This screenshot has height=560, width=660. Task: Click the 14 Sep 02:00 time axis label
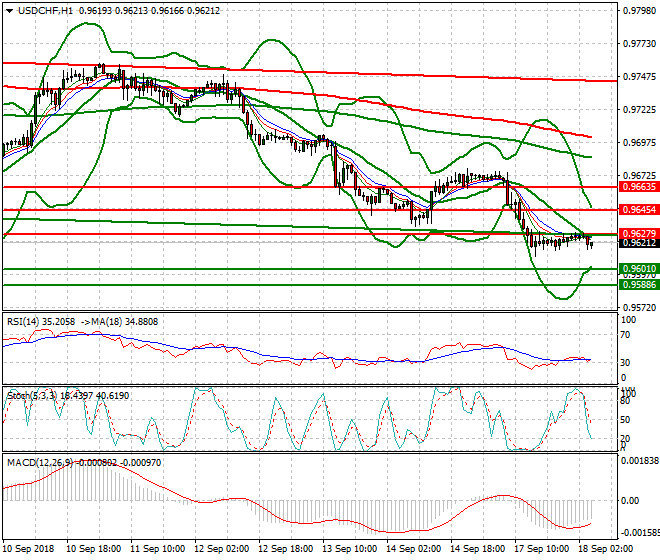coord(413,549)
